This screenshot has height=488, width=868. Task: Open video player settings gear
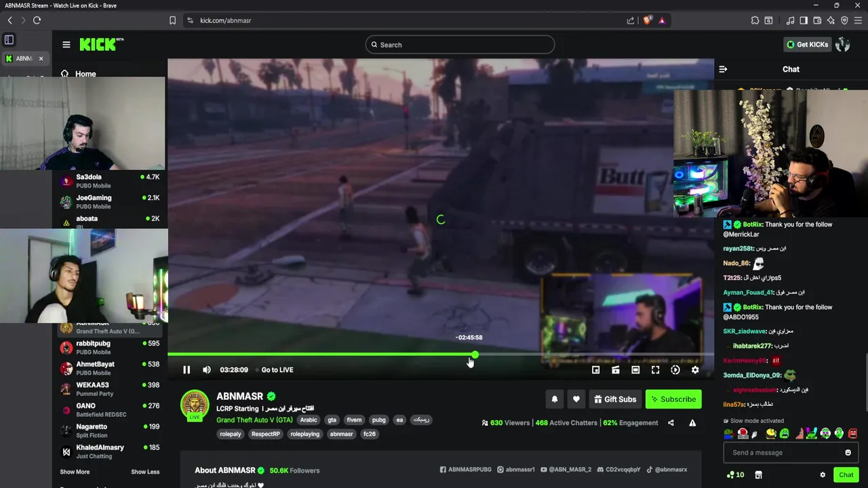[x=695, y=369]
